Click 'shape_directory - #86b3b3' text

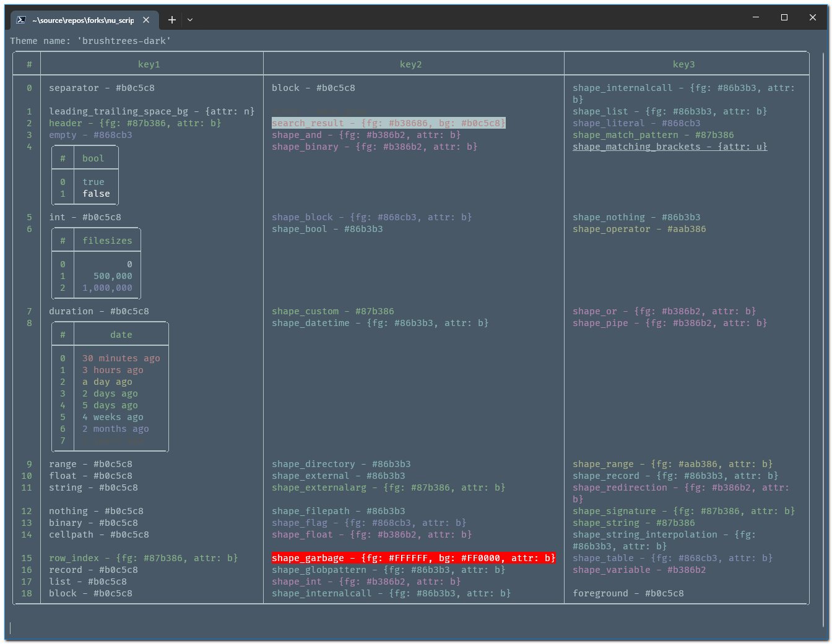[342, 464]
